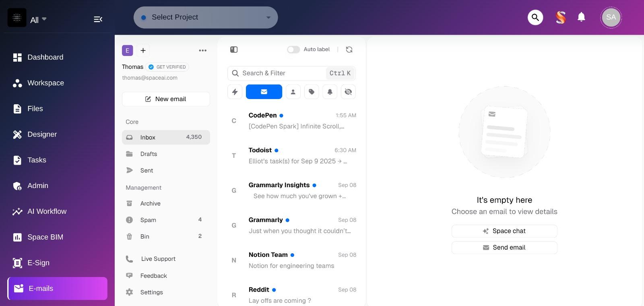Open the Spam folder
Viewport: 644px width, 306px height.
tap(148, 220)
